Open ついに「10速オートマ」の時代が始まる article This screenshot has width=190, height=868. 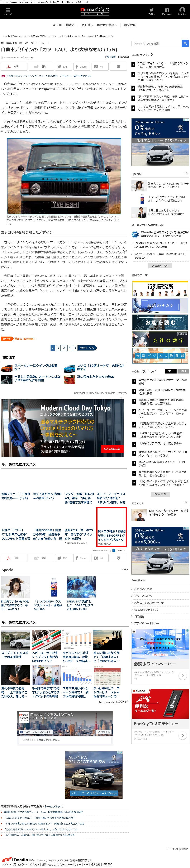(100, 367)
